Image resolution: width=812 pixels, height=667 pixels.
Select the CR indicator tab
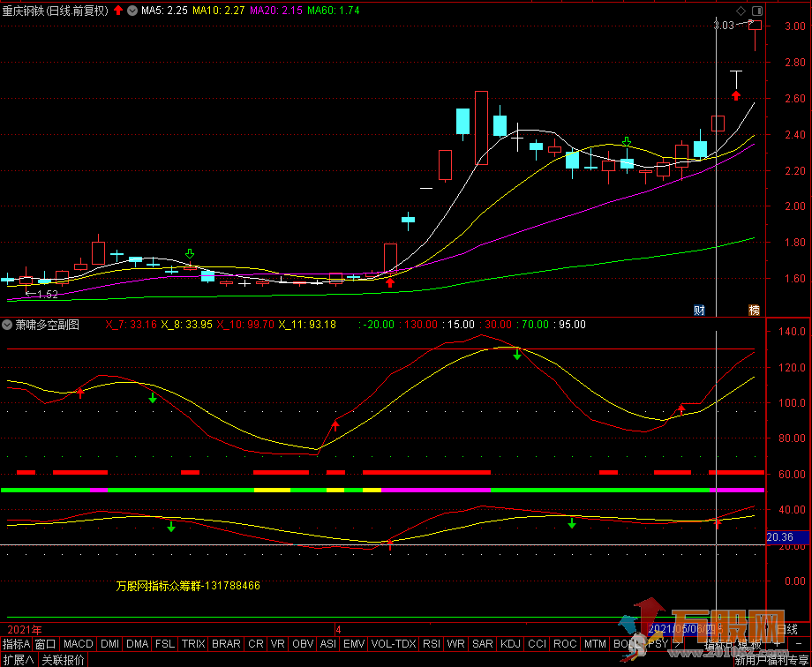coord(256,644)
